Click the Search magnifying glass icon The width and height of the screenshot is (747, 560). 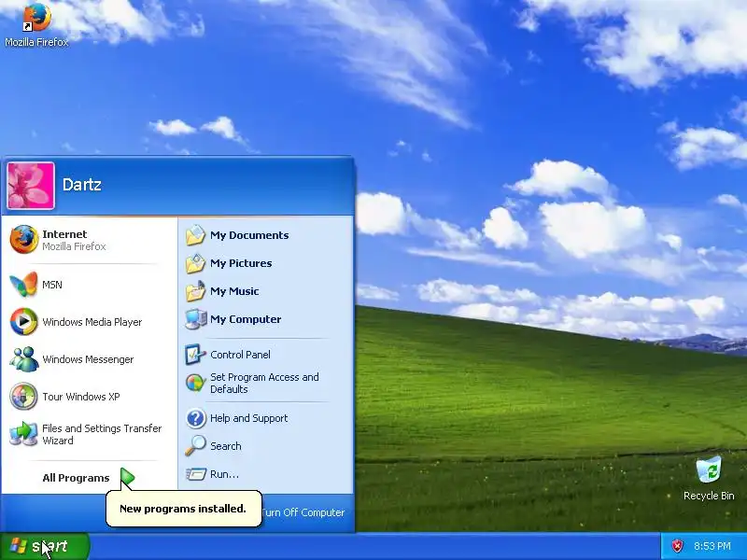pyautogui.click(x=195, y=446)
